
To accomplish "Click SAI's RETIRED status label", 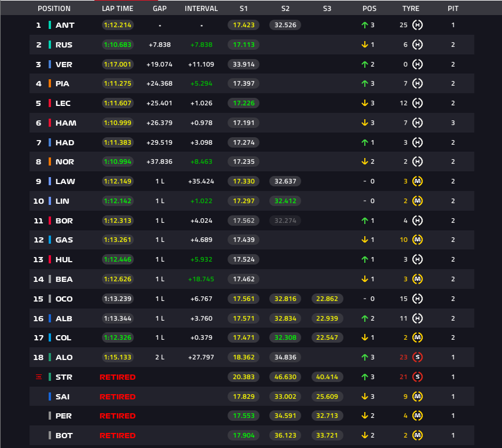I will pos(118,397).
